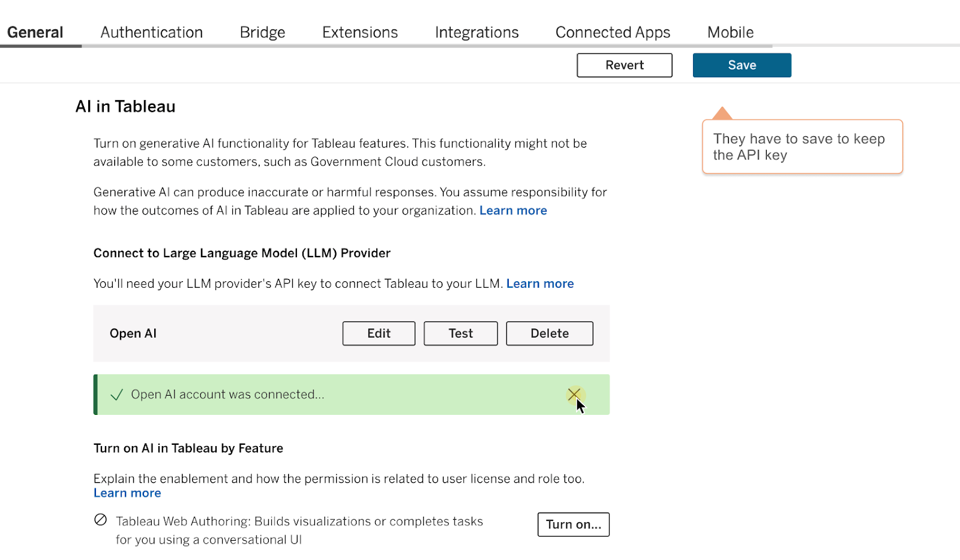Test the Open AI connection

tap(460, 333)
